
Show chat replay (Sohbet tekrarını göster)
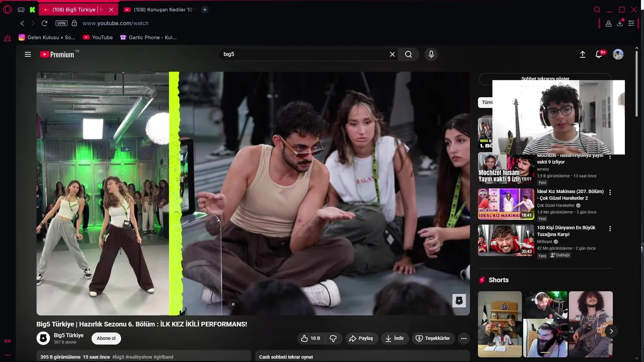tap(545, 79)
